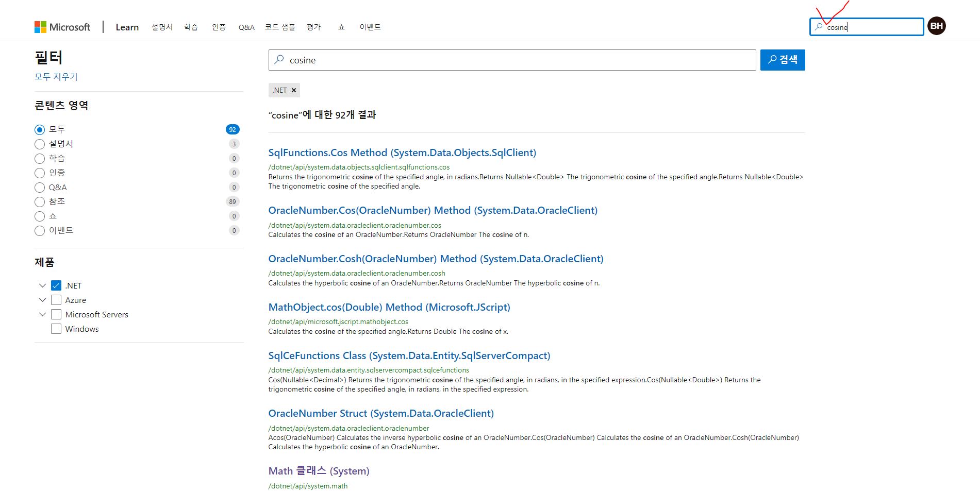980x491 pixels.
Task: Click the main cosine search input field
Action: tap(512, 60)
